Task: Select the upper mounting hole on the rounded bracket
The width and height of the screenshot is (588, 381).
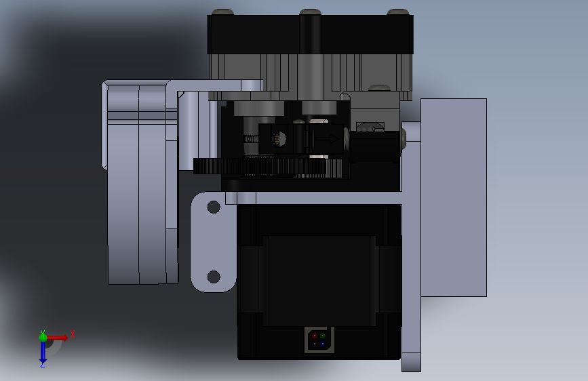Action: click(214, 207)
